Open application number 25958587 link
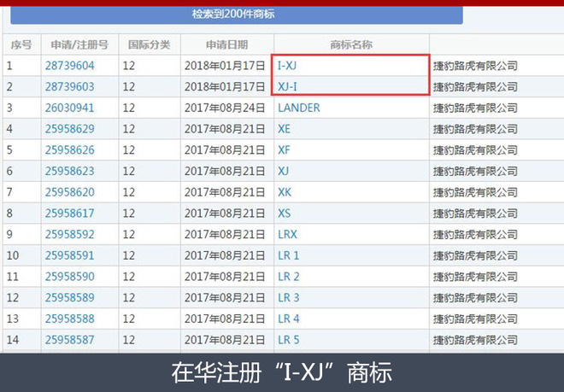 coord(70,340)
